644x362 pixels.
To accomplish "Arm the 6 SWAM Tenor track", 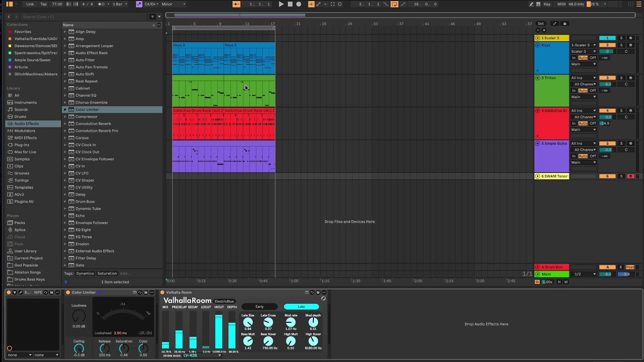I will point(630,176).
